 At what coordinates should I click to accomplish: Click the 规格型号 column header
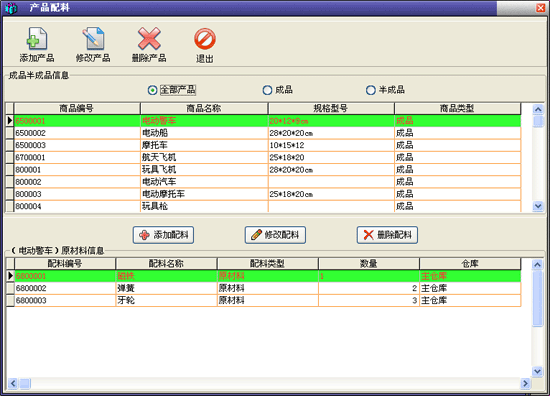click(331, 108)
